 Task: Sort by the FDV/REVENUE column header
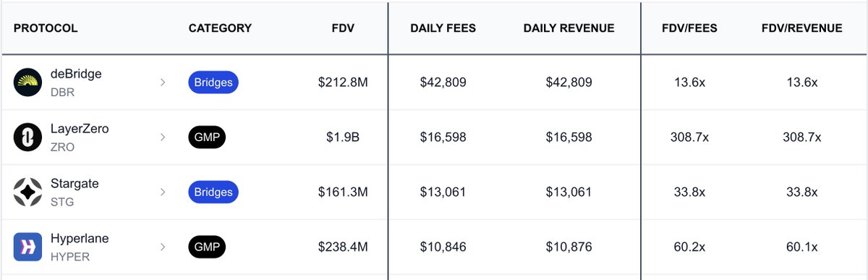(x=801, y=28)
